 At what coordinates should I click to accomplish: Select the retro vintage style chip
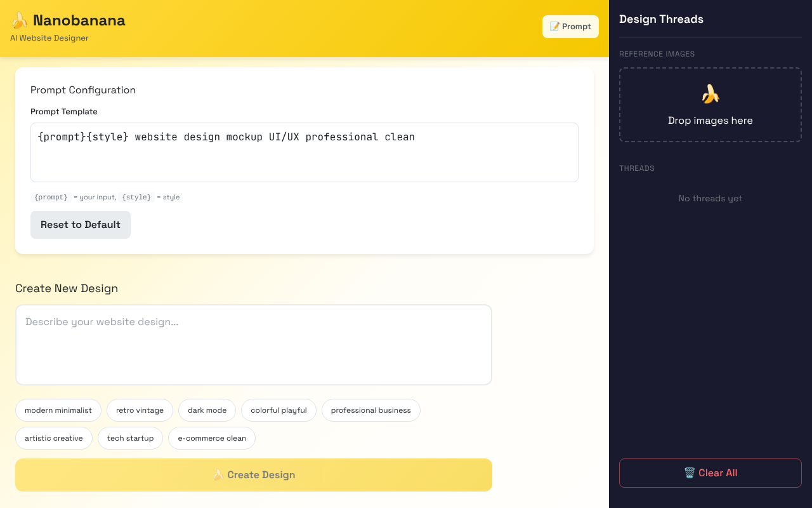(x=140, y=410)
